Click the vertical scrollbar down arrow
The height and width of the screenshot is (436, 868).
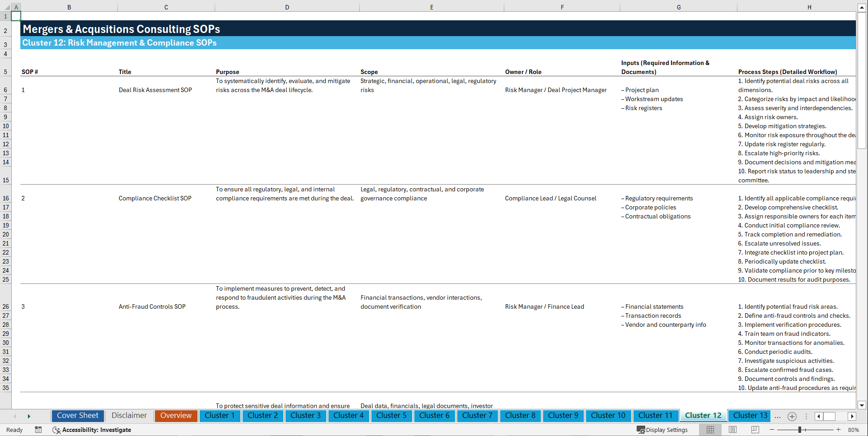[862, 405]
